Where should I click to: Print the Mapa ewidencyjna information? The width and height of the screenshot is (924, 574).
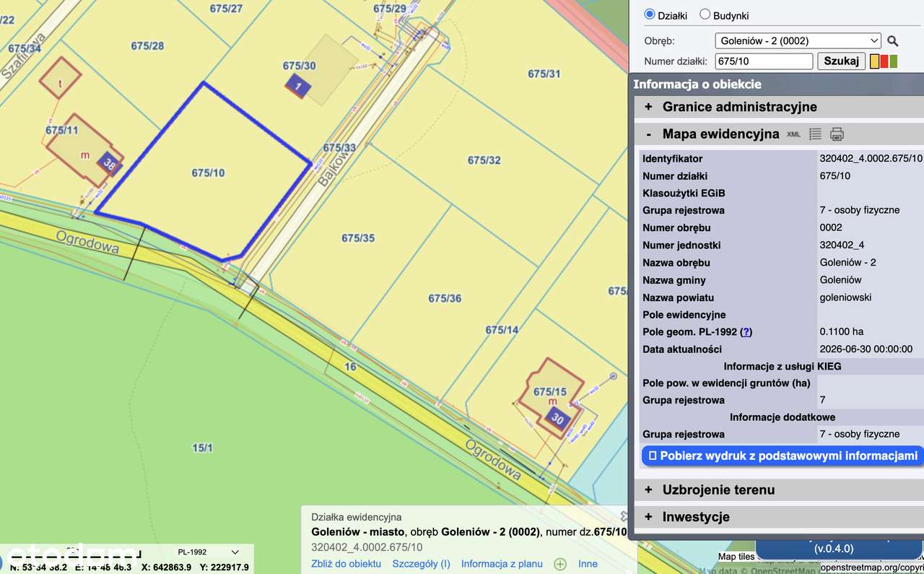(837, 134)
